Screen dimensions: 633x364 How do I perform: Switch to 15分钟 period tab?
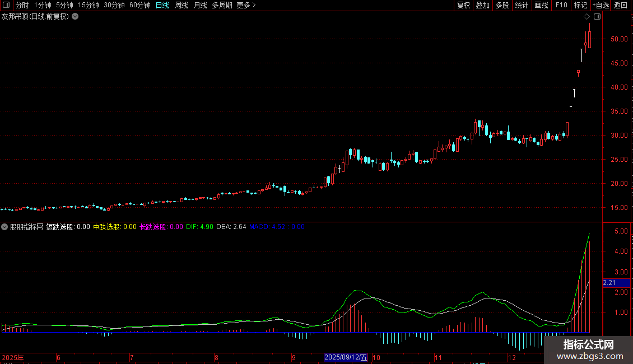point(89,5)
